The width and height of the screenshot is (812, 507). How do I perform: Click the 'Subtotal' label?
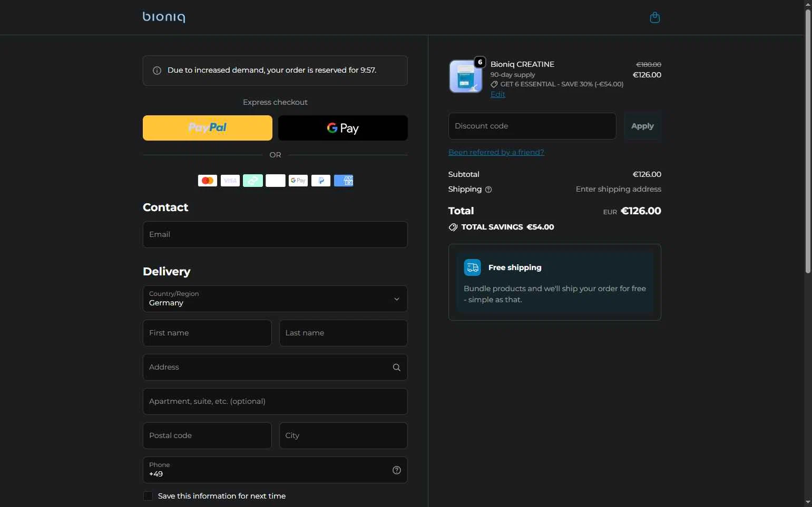(x=464, y=174)
